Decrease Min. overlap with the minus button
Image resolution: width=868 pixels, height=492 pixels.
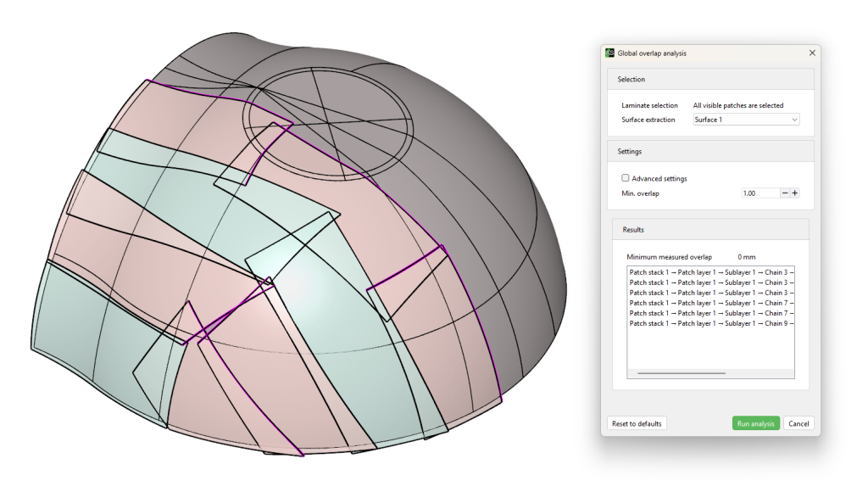[x=785, y=193]
